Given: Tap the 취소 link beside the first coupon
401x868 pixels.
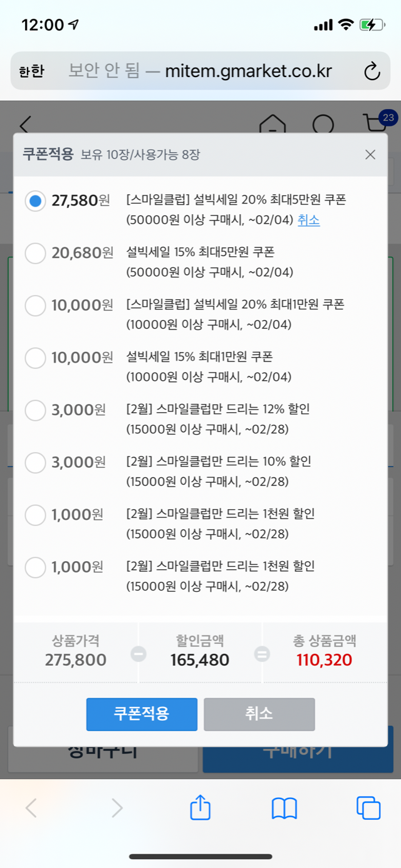Looking at the screenshot, I should tap(308, 220).
